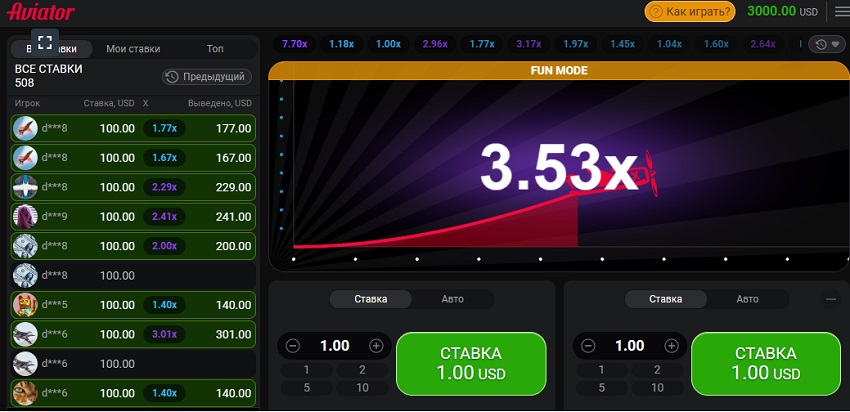Click the cat avatar of player d***5
This screenshot has height=412, width=850.
point(25,305)
